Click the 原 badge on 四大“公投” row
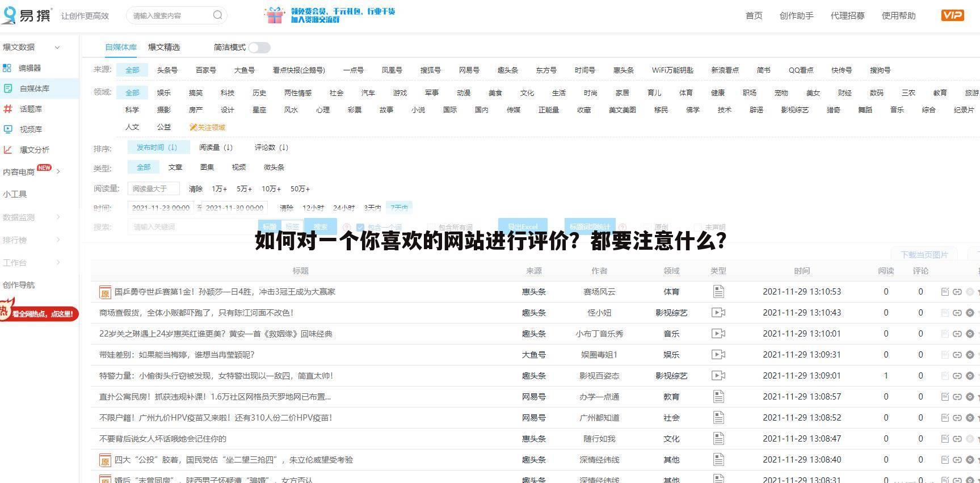The width and height of the screenshot is (980, 483). 105,460
